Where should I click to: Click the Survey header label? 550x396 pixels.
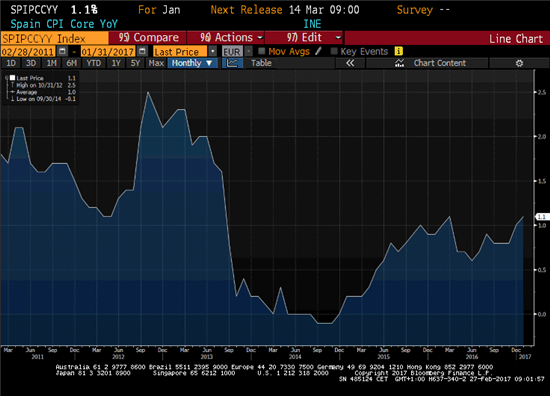click(x=415, y=10)
